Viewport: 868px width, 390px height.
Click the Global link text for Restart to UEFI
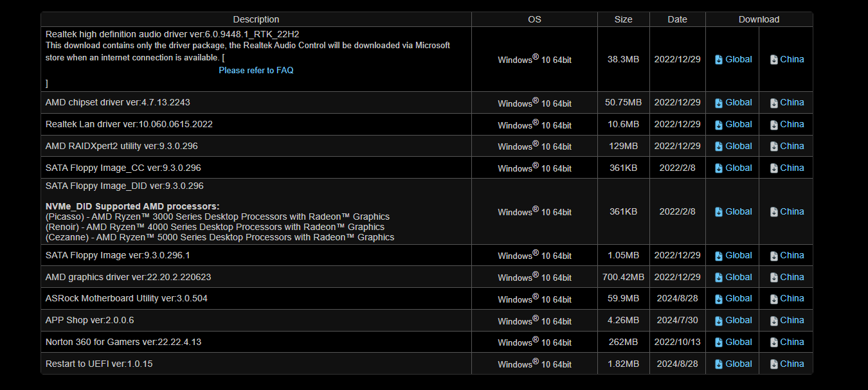(739, 364)
